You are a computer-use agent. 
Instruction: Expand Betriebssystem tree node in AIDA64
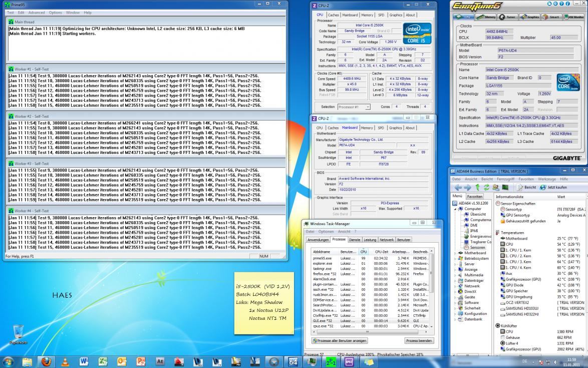456,259
